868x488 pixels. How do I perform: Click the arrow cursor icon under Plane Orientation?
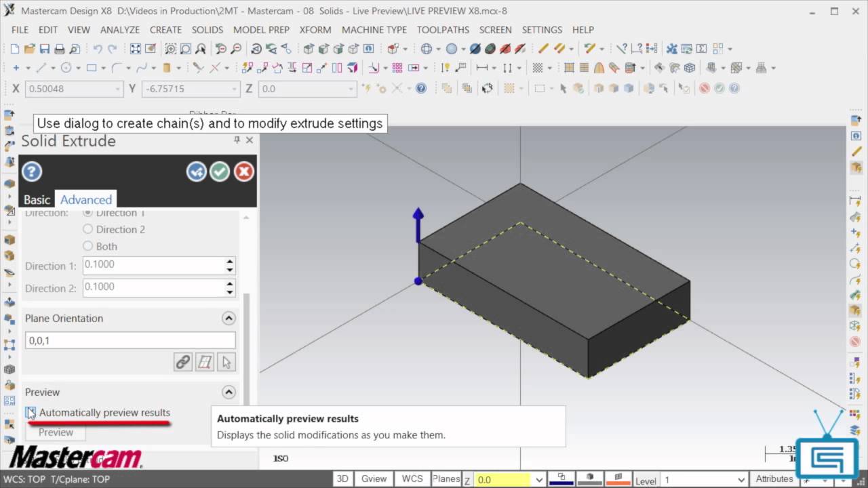click(x=226, y=362)
